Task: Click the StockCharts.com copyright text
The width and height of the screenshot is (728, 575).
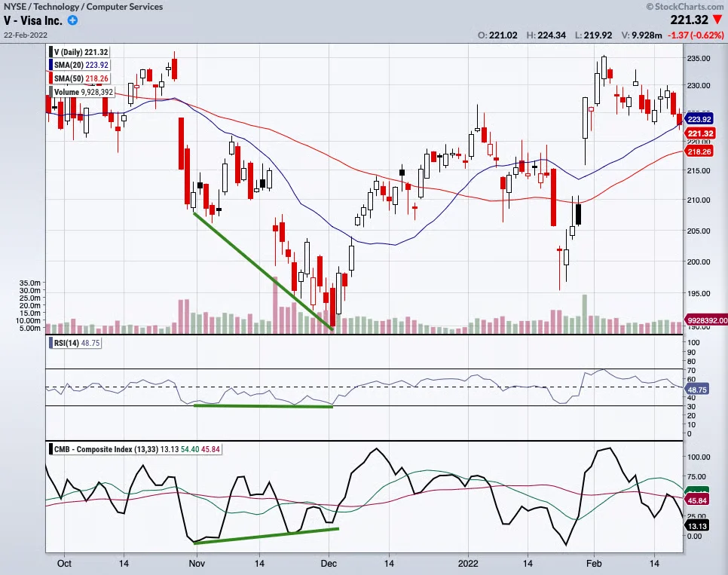Action: click(685, 7)
